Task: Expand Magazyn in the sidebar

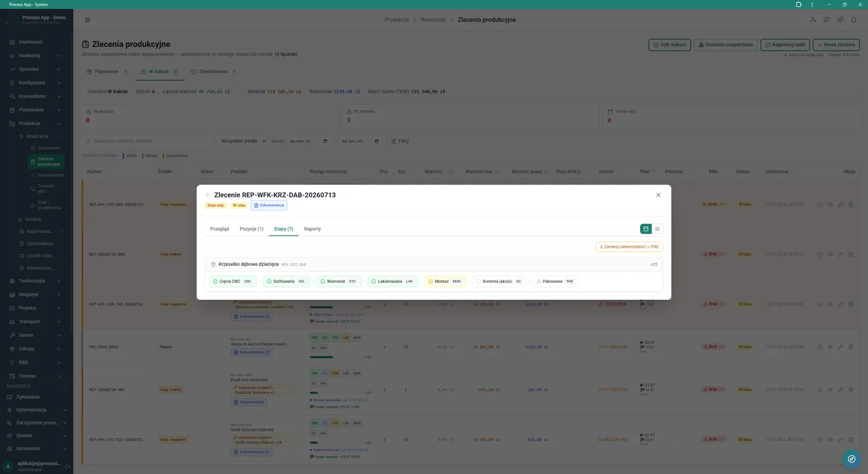Action: [x=36, y=294]
